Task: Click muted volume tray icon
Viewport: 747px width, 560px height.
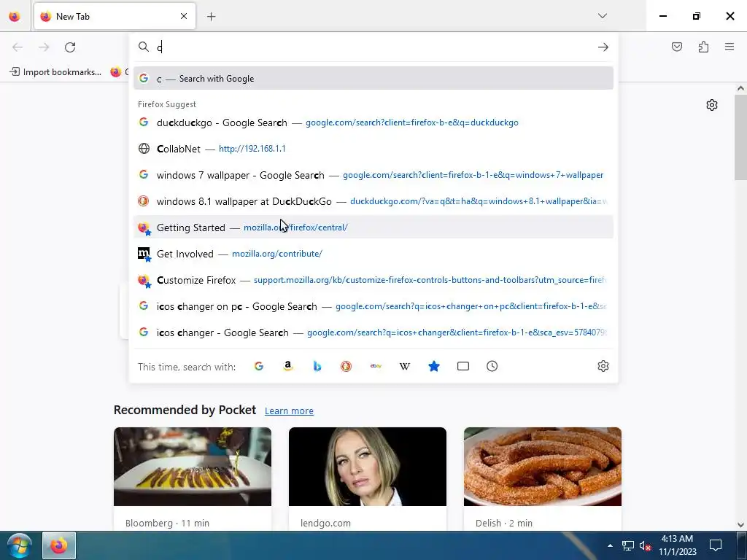Action: tap(645, 545)
